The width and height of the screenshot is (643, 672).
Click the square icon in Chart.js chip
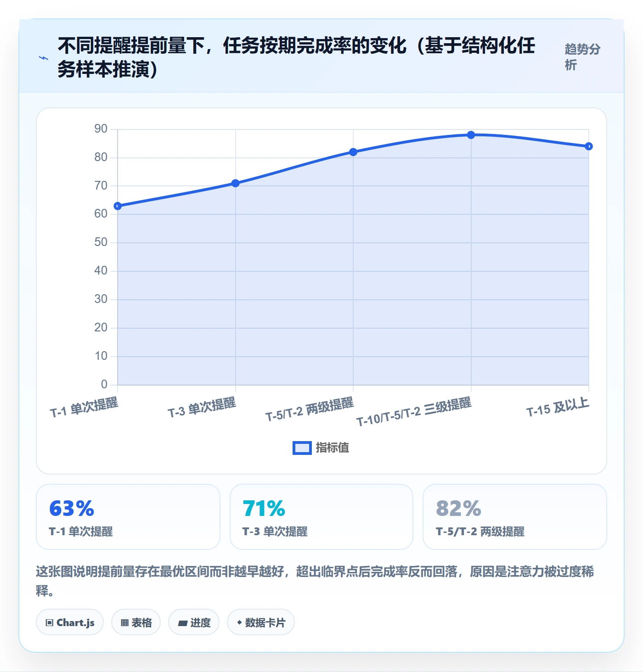coord(50,623)
